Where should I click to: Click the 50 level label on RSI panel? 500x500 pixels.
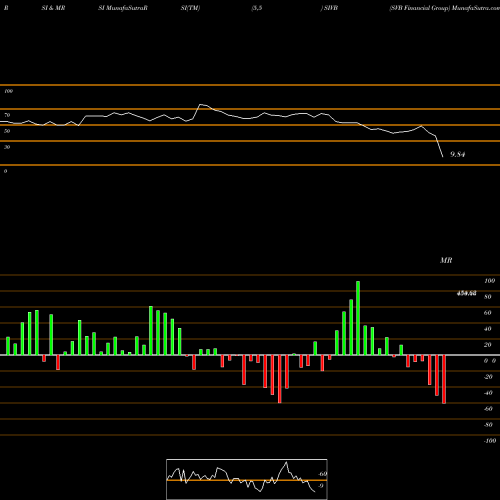coord(7,131)
